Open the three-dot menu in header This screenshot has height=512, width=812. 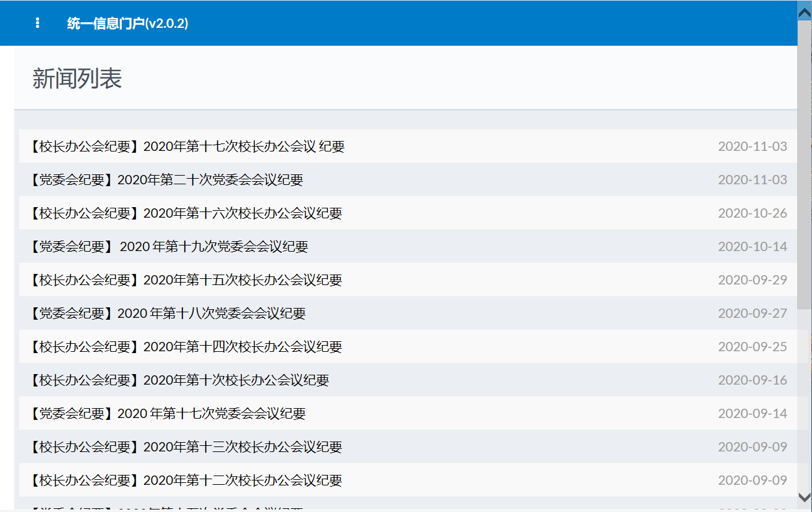click(38, 23)
